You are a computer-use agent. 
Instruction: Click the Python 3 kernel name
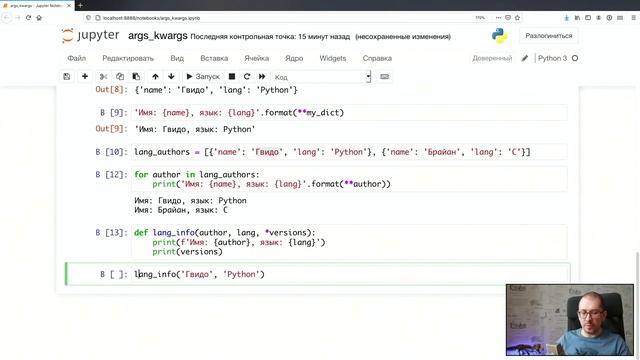(552, 58)
